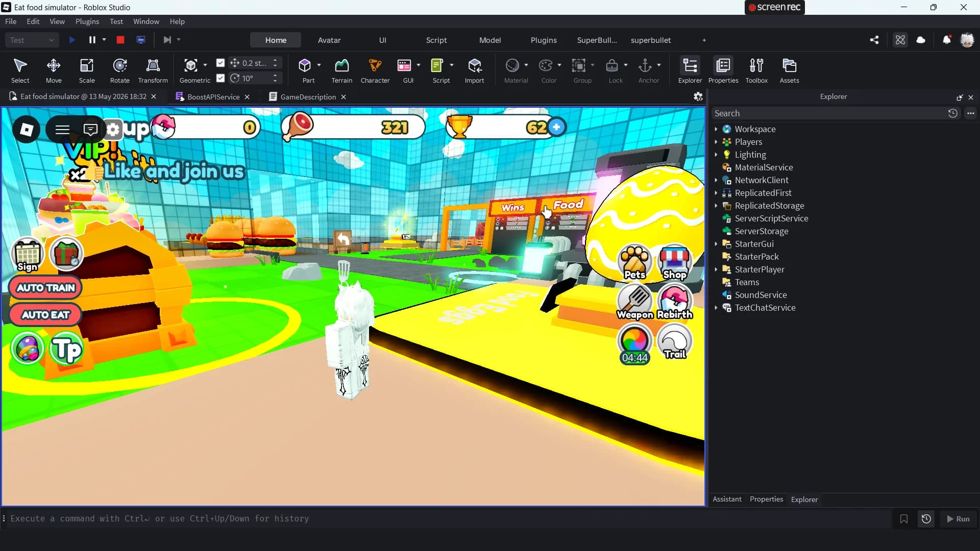The height and width of the screenshot is (551, 980).
Task: Switch to the BoostAPIService script tab
Action: (213, 97)
